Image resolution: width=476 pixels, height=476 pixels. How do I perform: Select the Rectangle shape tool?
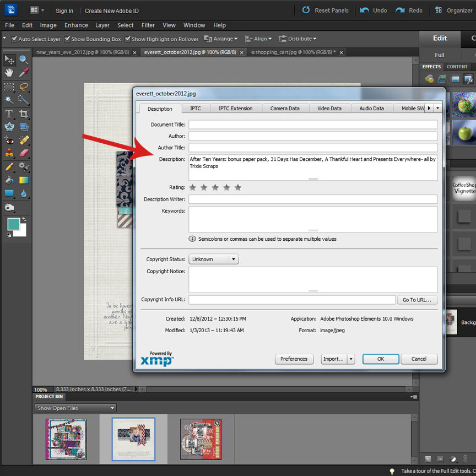[x=9, y=193]
